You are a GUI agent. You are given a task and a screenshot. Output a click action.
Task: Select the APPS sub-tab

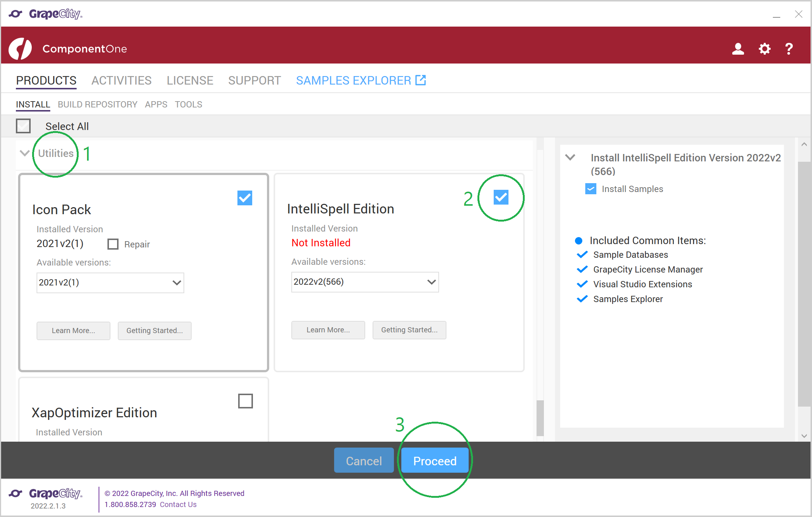click(x=156, y=105)
